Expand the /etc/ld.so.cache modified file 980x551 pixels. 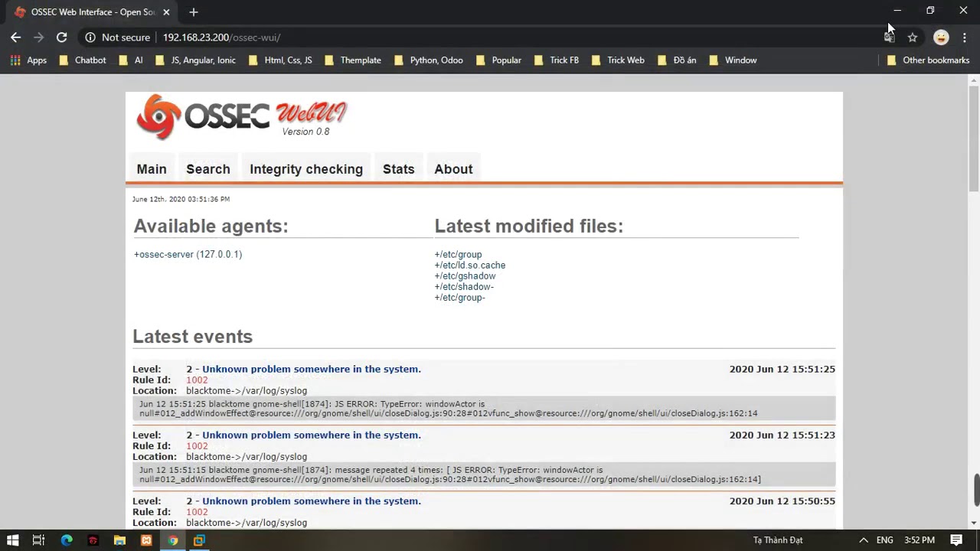[470, 265]
